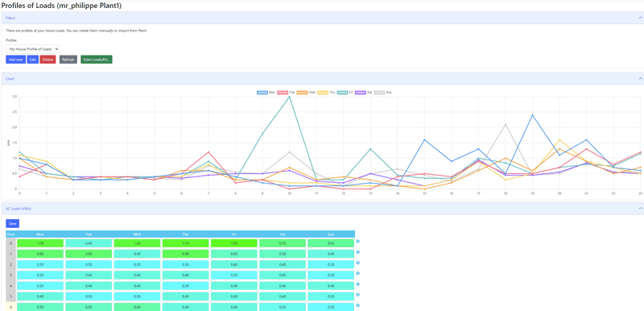Click the 'Thu' column header in table

pos(186,234)
